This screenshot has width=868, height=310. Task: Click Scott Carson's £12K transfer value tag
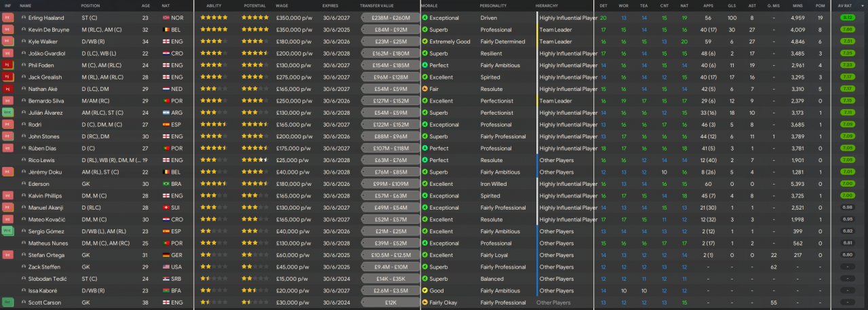[391, 303]
